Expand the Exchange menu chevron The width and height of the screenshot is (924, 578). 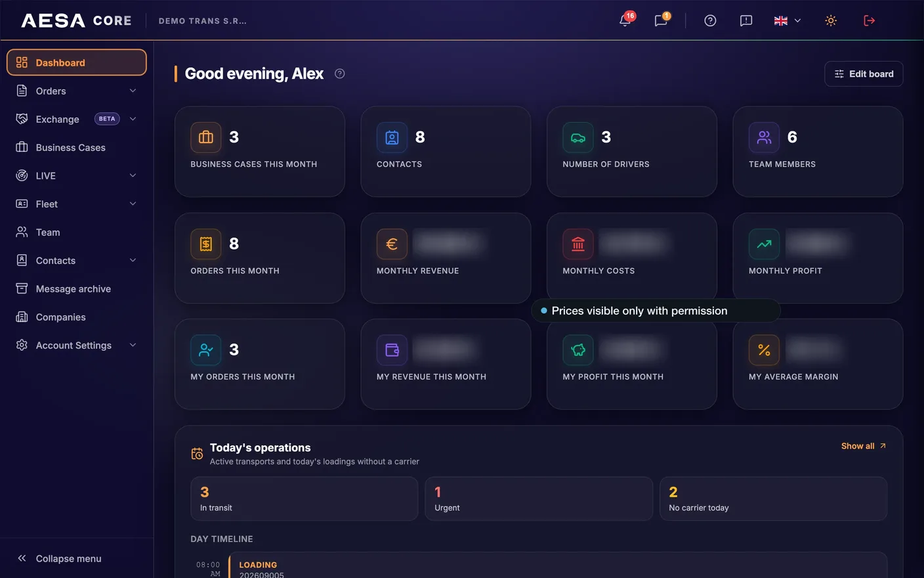[133, 119]
